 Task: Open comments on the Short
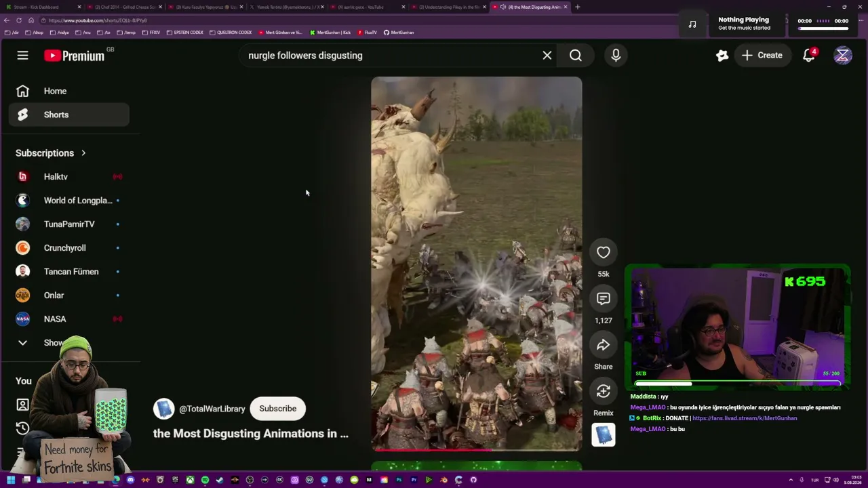(604, 299)
